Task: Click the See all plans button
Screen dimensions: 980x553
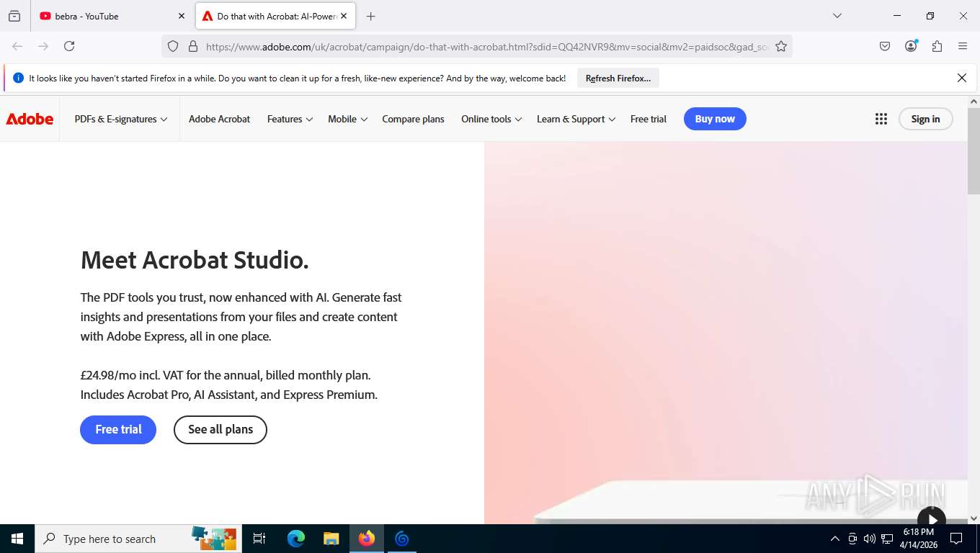Action: (x=220, y=429)
